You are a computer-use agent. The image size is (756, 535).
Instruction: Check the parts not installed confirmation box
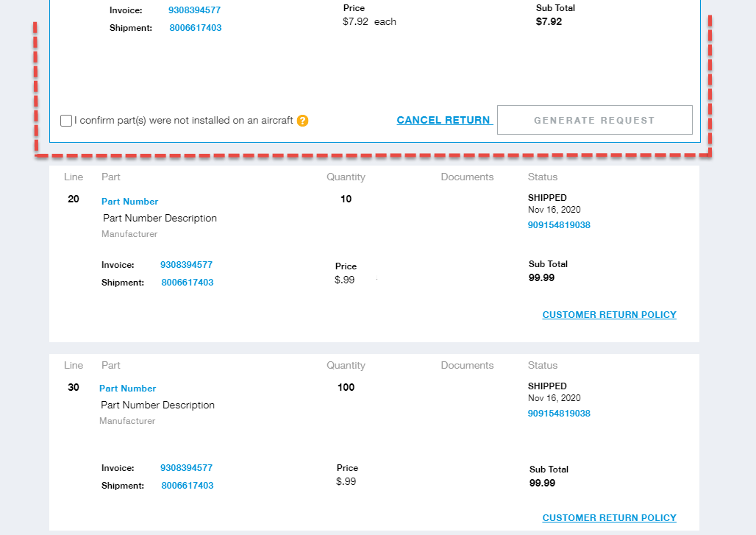tap(67, 121)
